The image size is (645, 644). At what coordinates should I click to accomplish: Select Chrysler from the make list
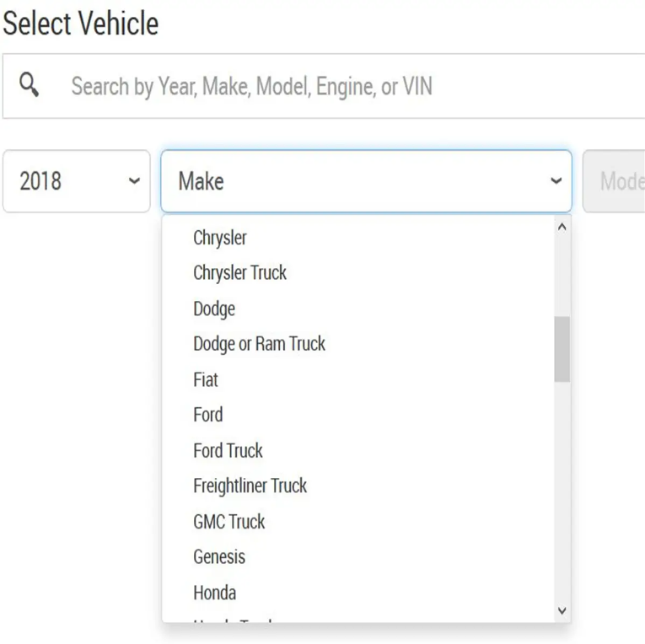click(220, 238)
